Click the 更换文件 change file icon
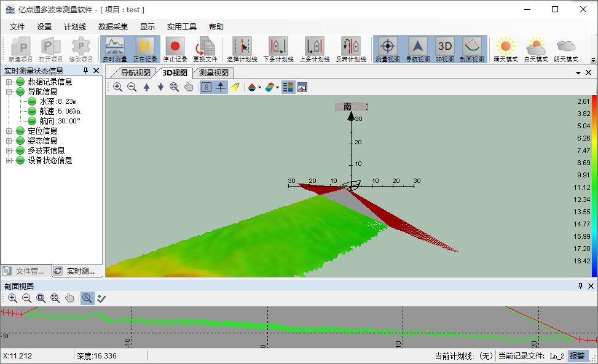 pos(205,50)
